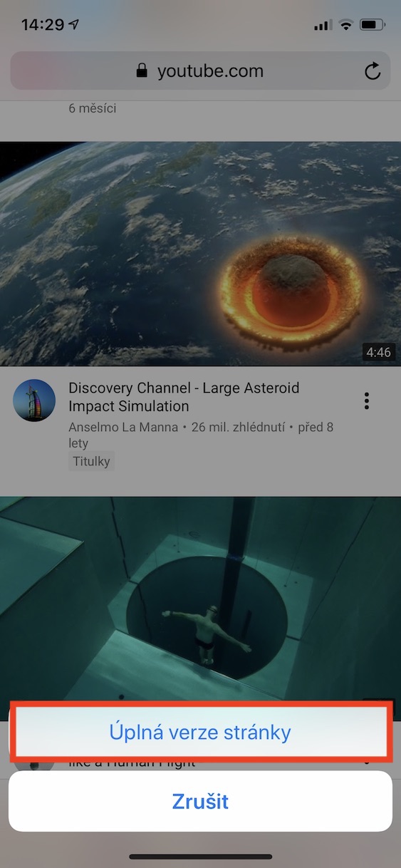This screenshot has height=868, width=401.
Task: Tap the padlock icon in address bar
Action: [142, 71]
